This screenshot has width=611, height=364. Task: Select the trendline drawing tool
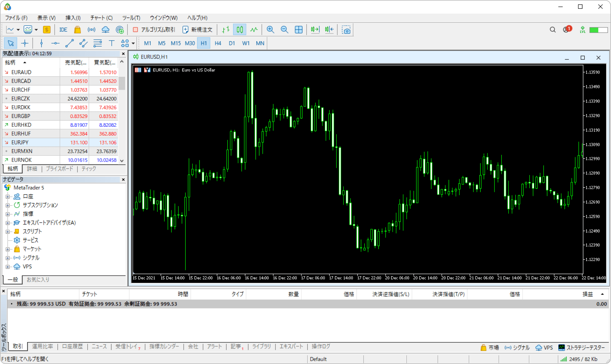tap(70, 43)
